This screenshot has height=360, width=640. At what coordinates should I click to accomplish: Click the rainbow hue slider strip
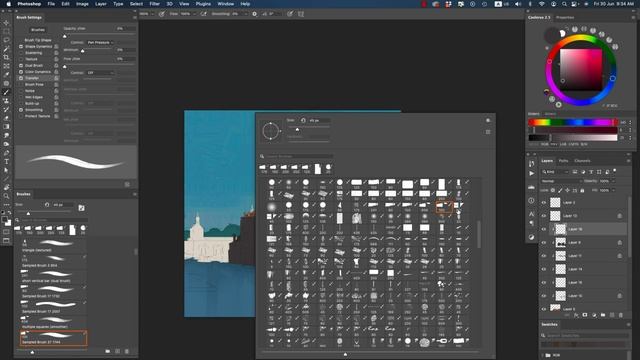(573, 122)
